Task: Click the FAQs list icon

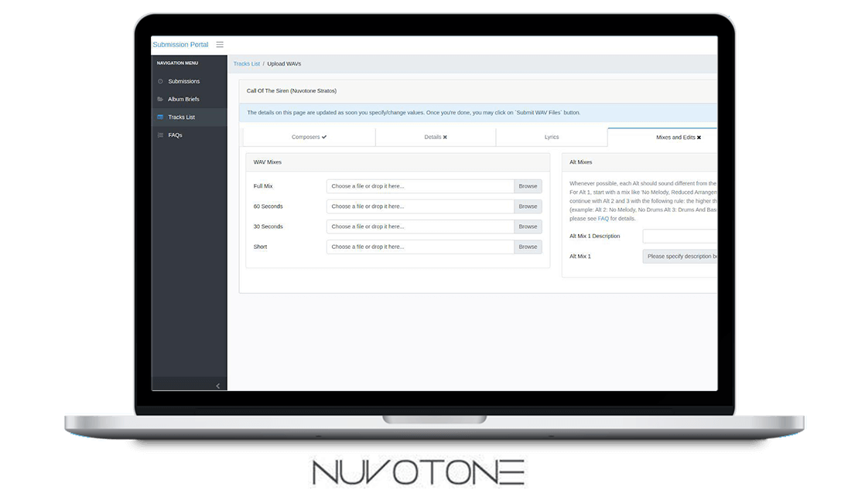Action: click(160, 135)
